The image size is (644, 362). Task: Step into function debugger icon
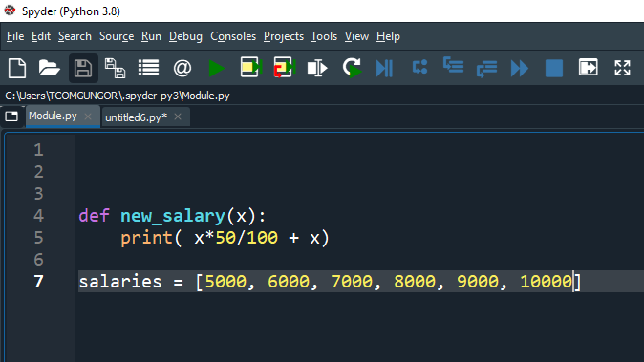[x=454, y=66]
